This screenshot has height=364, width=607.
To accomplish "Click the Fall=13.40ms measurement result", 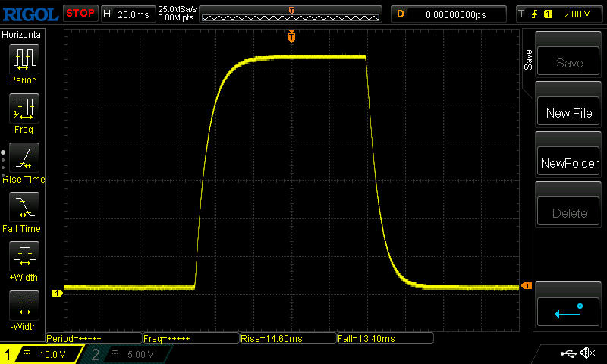I will click(385, 338).
